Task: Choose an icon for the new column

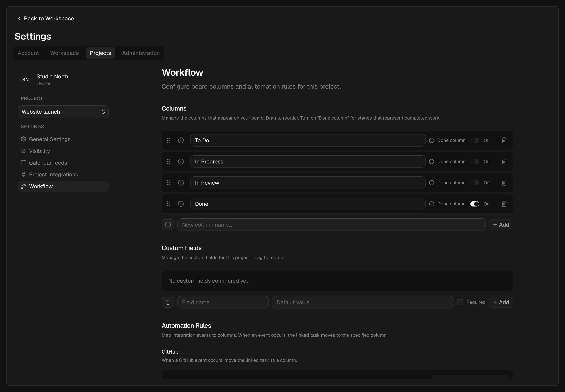Action: coord(168,224)
